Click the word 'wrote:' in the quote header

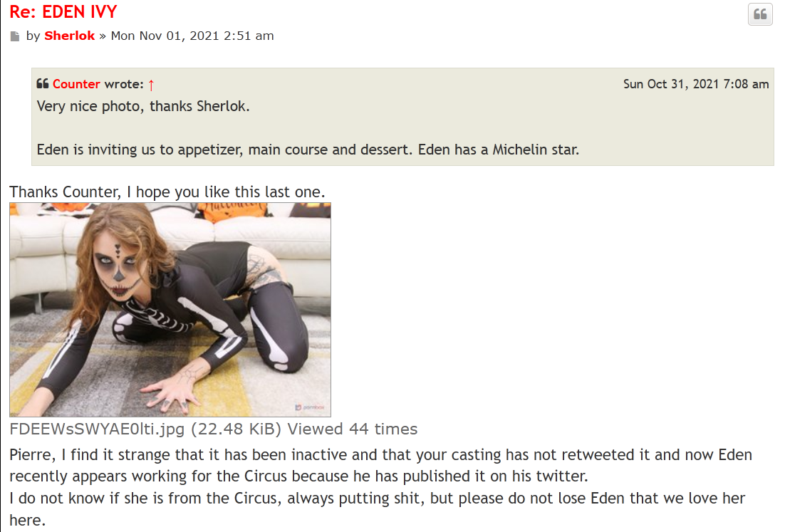124,84
